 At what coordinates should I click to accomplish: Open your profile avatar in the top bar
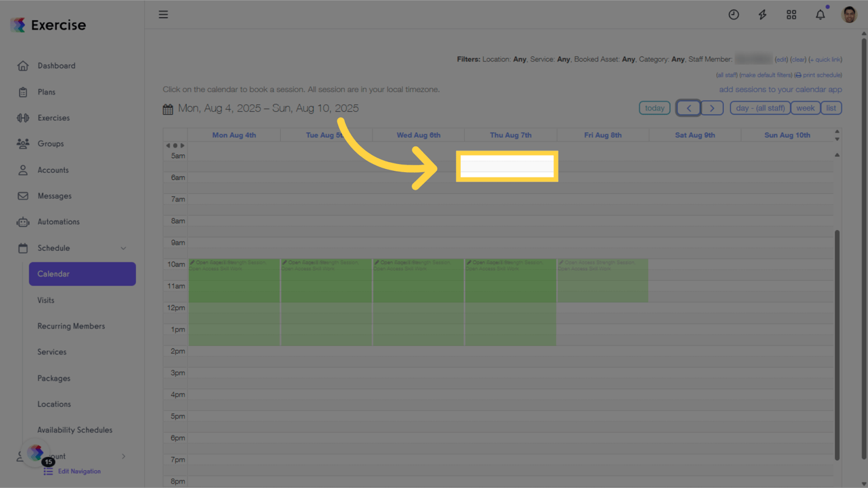coord(849,14)
